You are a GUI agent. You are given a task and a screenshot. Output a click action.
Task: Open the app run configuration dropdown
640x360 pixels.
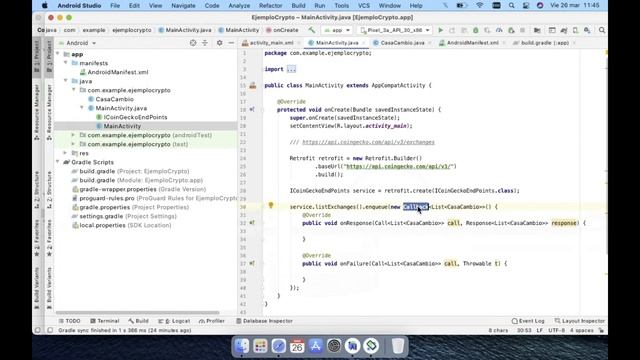(x=337, y=30)
